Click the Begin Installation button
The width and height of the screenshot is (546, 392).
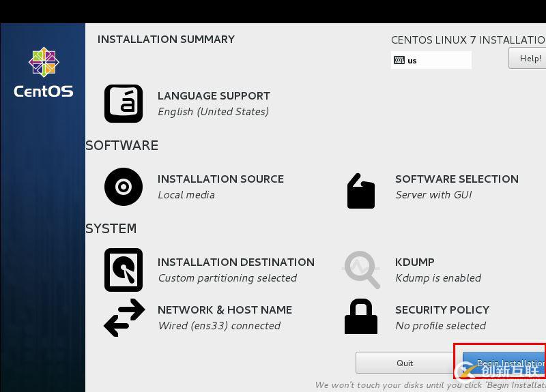(x=504, y=363)
